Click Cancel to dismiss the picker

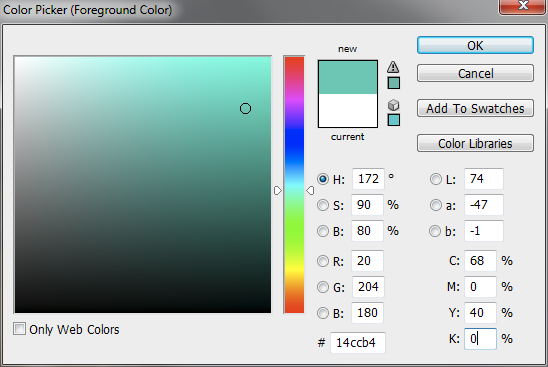[475, 73]
